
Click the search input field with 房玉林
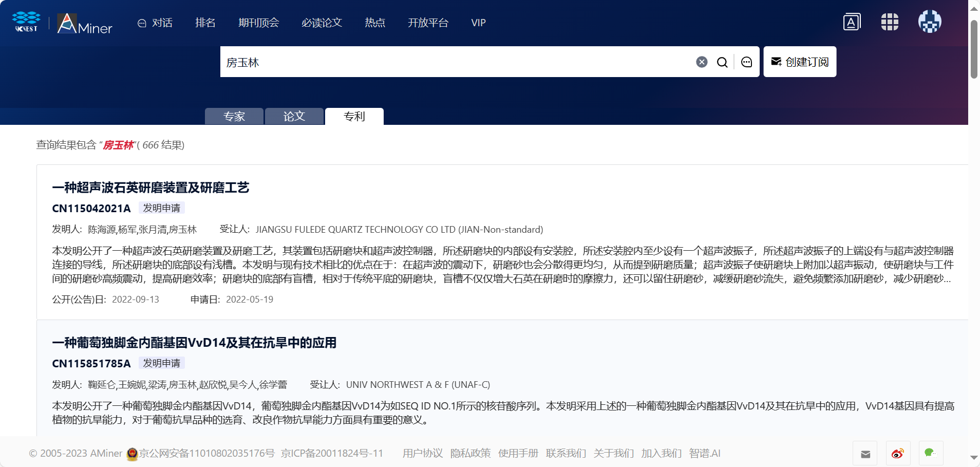coord(452,62)
